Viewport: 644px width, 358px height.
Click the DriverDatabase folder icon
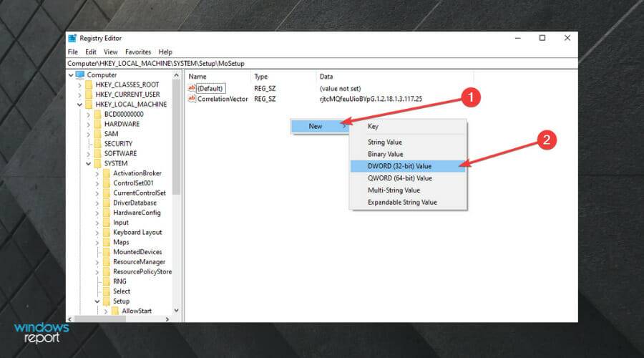click(x=107, y=203)
